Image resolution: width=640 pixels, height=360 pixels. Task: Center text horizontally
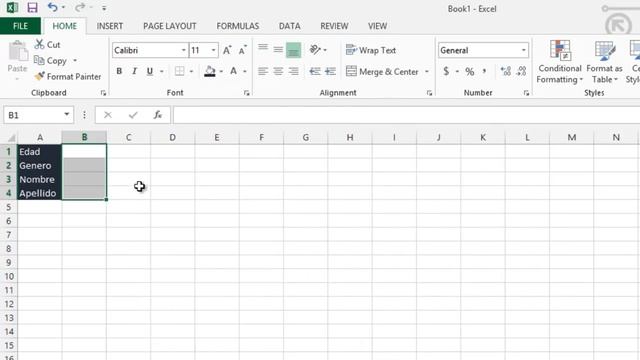tap(278, 71)
